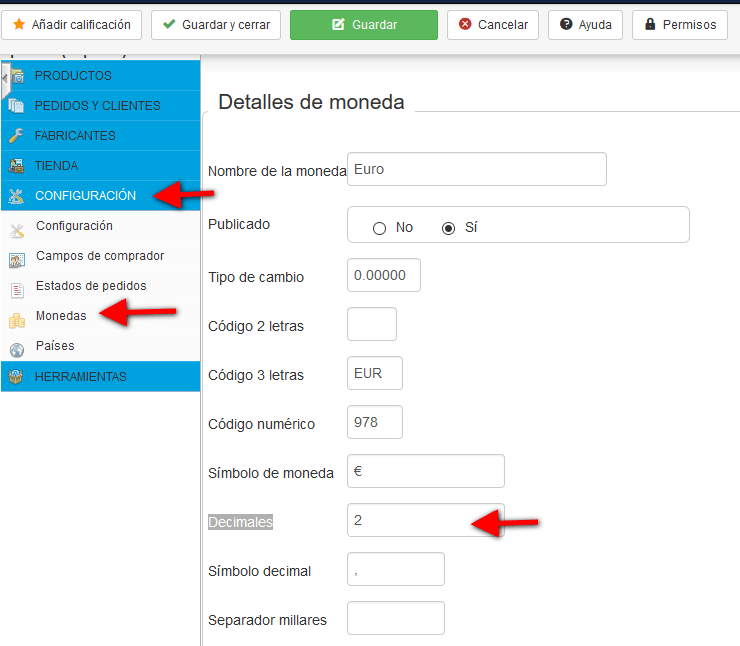
Task: Click the CONFIGURACIÓN tools icon
Action: pyautogui.click(x=16, y=196)
